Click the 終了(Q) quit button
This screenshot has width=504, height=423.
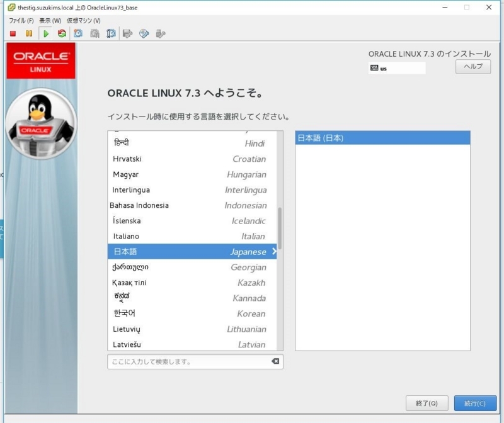click(427, 403)
